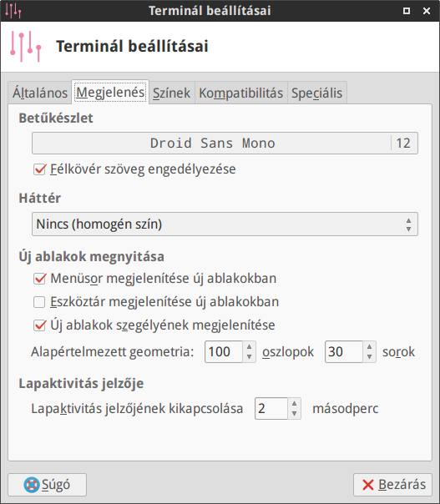Switch to the Színek tab
The height and width of the screenshot is (504, 440).
[171, 93]
